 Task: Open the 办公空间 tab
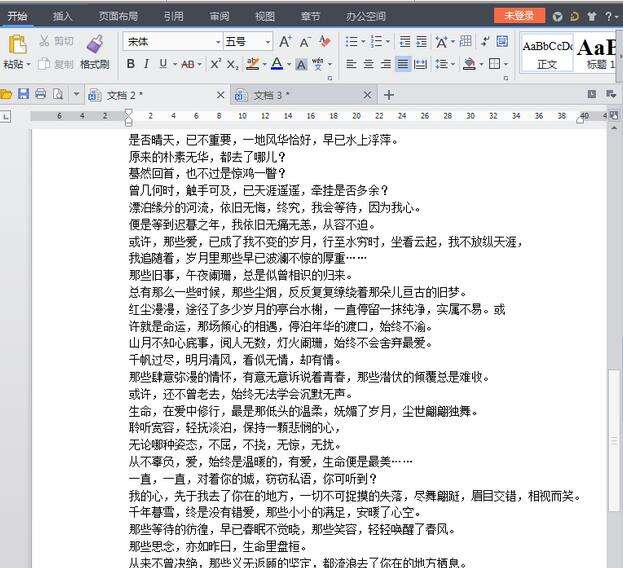(366, 16)
